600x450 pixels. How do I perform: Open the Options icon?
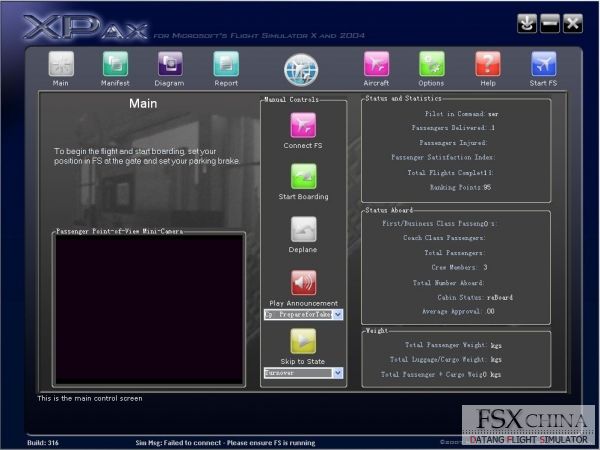(432, 64)
